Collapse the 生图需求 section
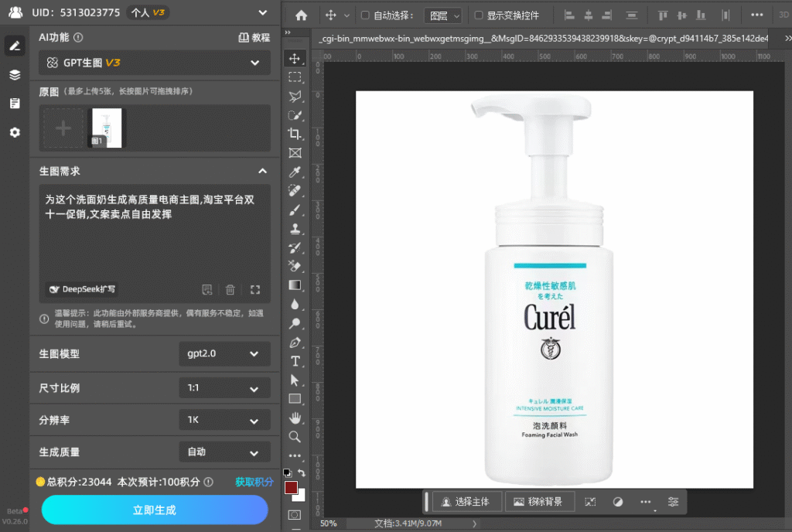Screen dimensions: 792x532 pyautogui.click(x=263, y=171)
